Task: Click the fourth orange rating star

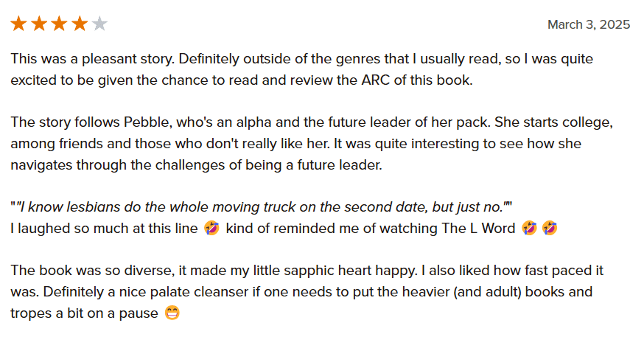Action: coord(80,24)
